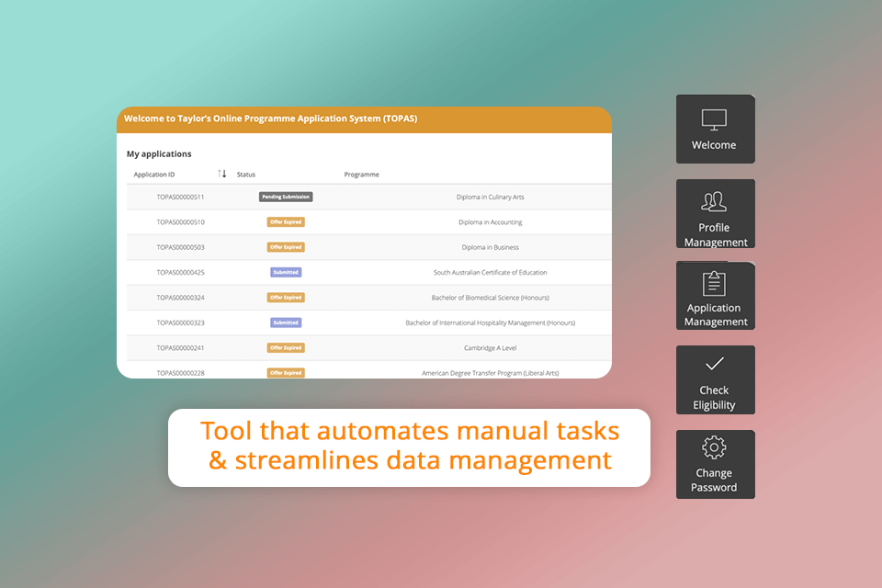The width and height of the screenshot is (882, 588).
Task: Click American Degree Transfer Program (Liberal Arts)
Action: tap(490, 373)
